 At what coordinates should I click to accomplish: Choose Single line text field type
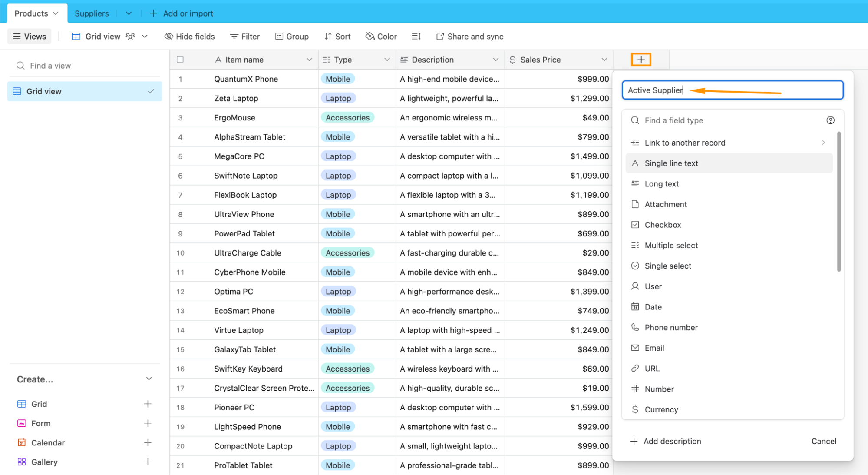729,163
